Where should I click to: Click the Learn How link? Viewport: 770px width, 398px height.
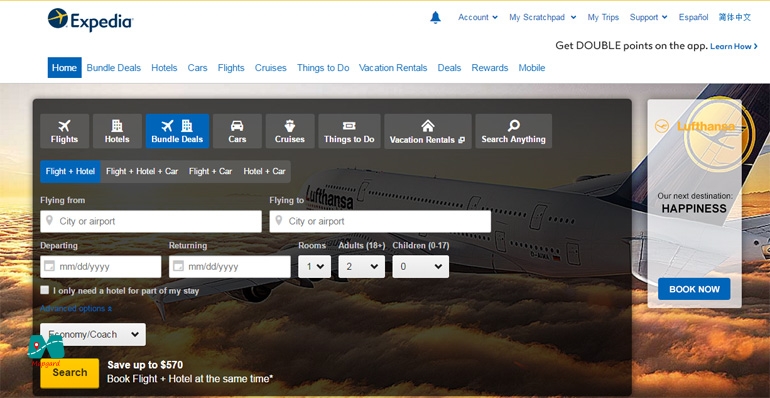734,46
